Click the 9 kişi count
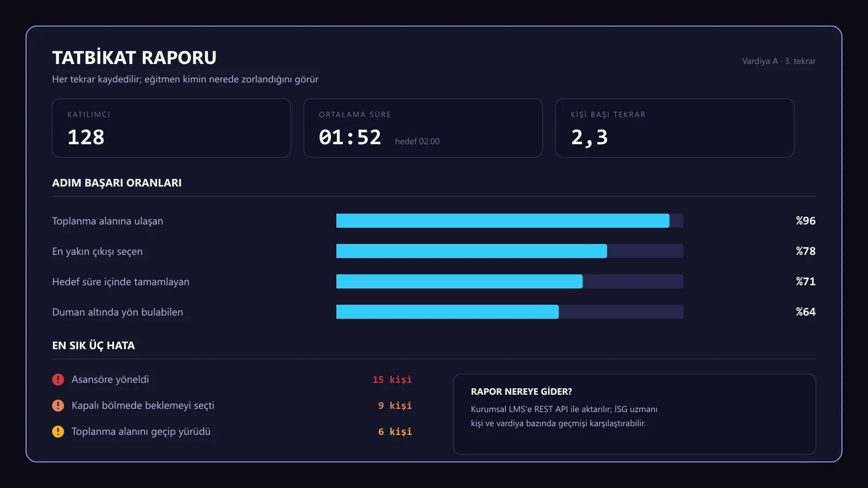The width and height of the screenshot is (868, 488). pyautogui.click(x=395, y=406)
